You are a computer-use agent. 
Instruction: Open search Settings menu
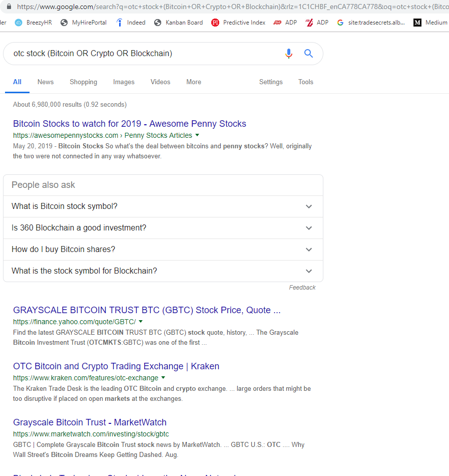271,82
